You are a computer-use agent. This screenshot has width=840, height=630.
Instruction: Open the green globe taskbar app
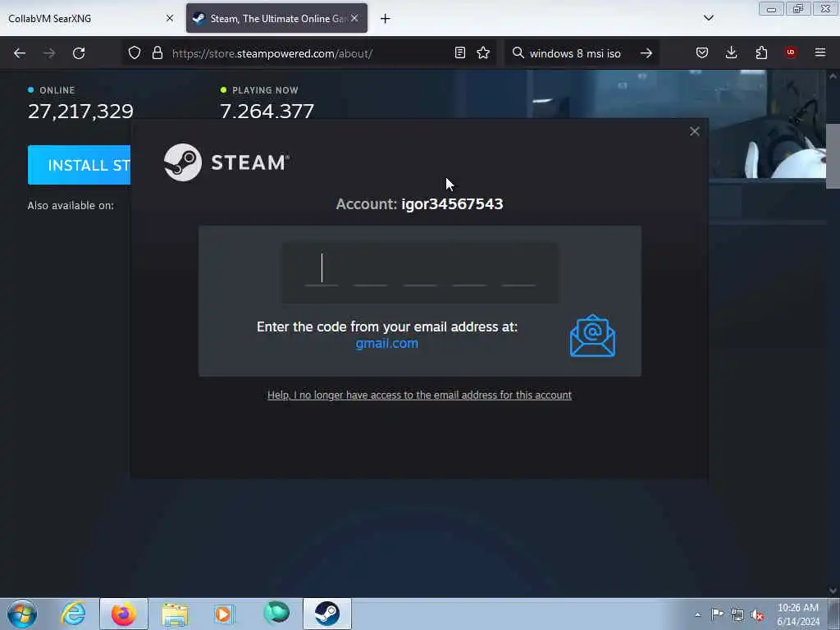(x=276, y=613)
